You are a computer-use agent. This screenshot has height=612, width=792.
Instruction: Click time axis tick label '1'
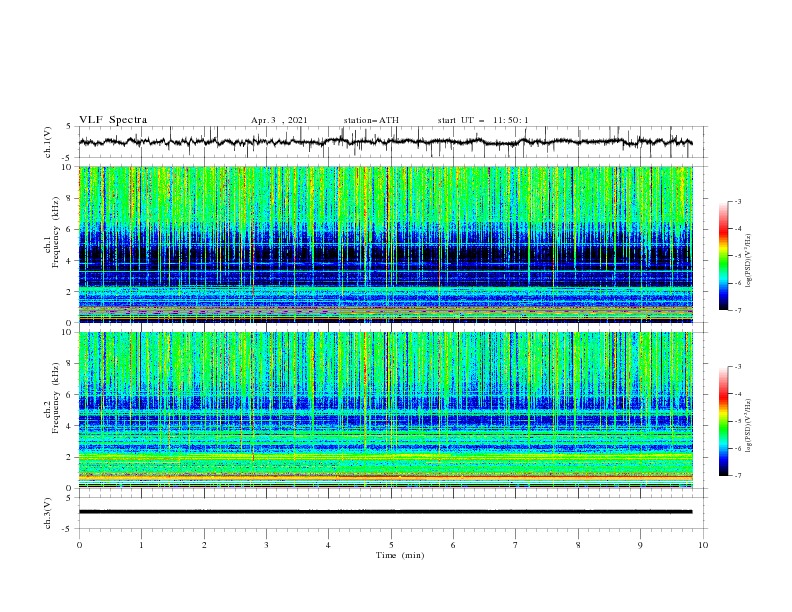point(141,545)
